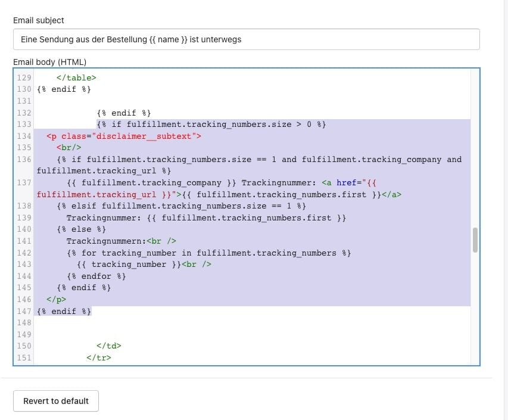Place cursor on the </table> closing tag
508x420 pixels.
click(x=76, y=77)
